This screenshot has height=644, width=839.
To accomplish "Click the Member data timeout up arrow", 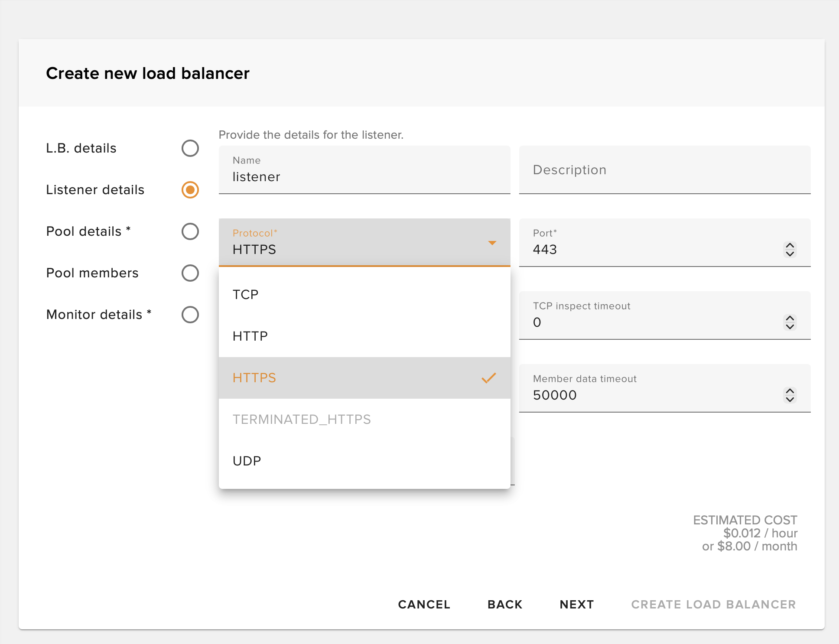I will point(789,391).
